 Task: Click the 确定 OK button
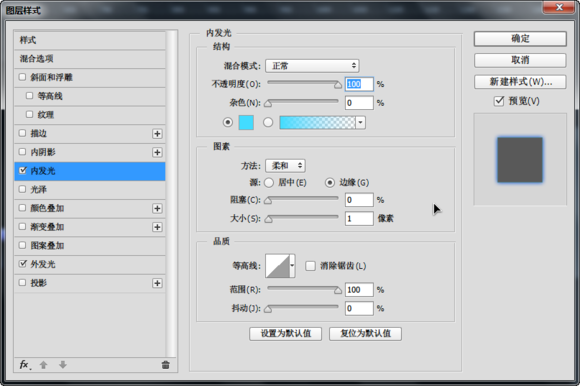tap(520, 39)
